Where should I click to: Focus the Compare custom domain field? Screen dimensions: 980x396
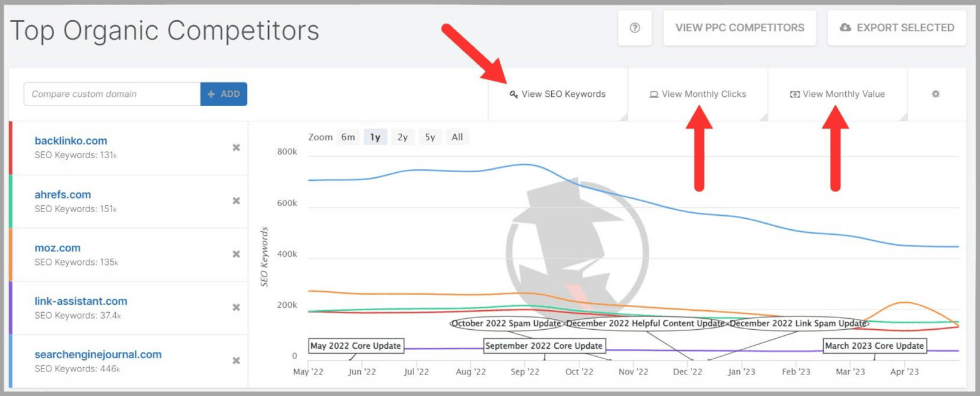click(x=112, y=94)
